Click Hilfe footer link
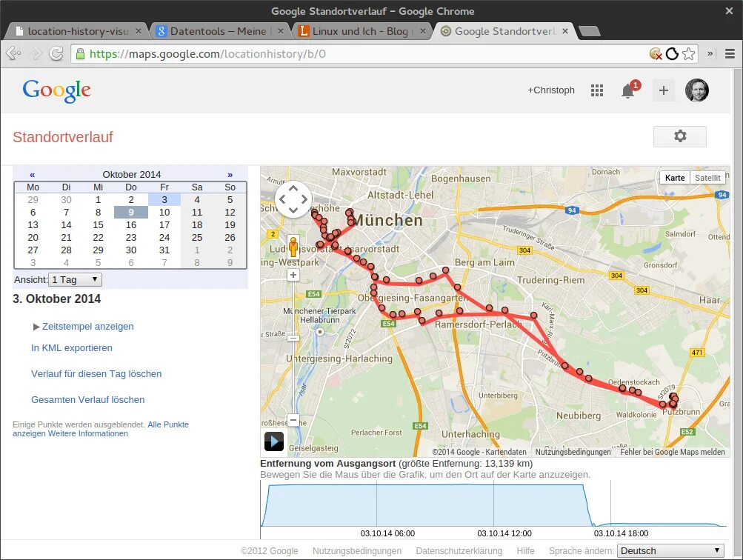This screenshot has height=560, width=743. [525, 551]
